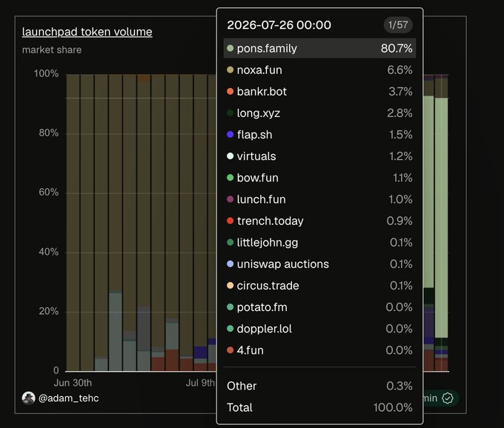Click the long.xyz dark green dot
This screenshot has height=428, width=504.
point(231,113)
